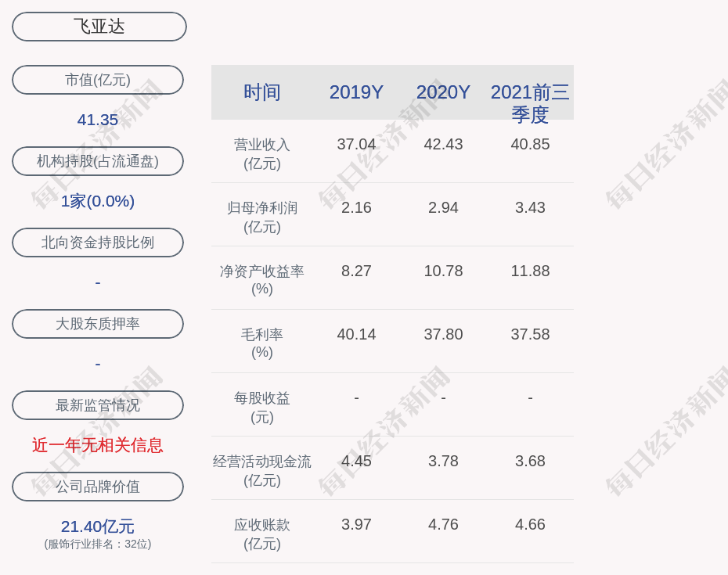The width and height of the screenshot is (728, 575).
Task: Click the 毛利率(%) row label
Action: coord(262,343)
